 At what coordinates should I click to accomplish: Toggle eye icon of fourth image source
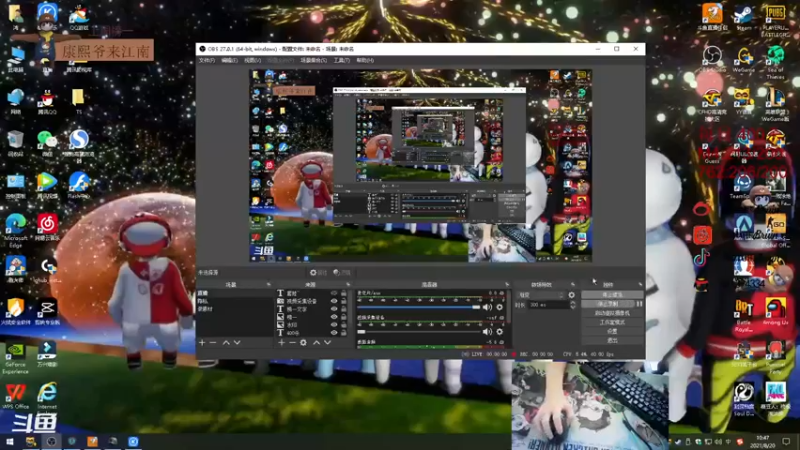click(334, 317)
